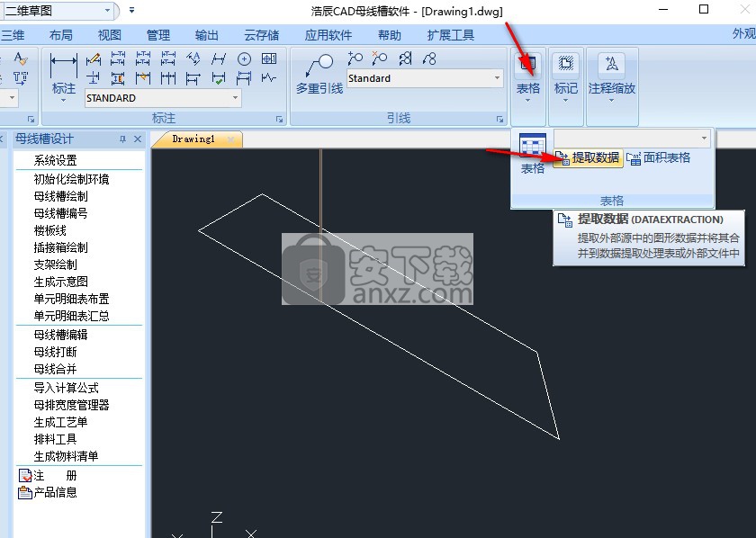Open the 标注 group dialog launcher
This screenshot has width=756, height=538.
coord(280,119)
